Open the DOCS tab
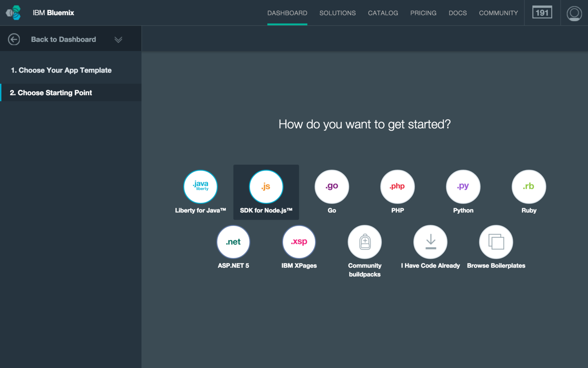The height and width of the screenshot is (368, 588). coord(458,13)
